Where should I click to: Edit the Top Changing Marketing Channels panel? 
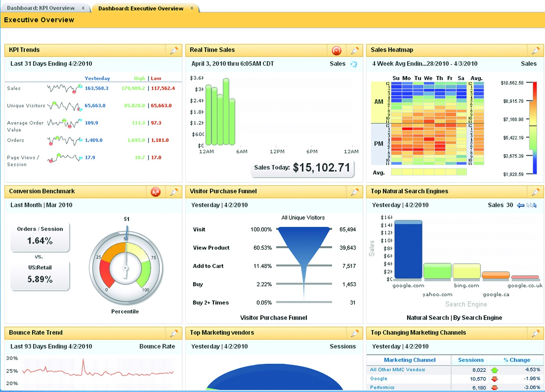(x=536, y=333)
